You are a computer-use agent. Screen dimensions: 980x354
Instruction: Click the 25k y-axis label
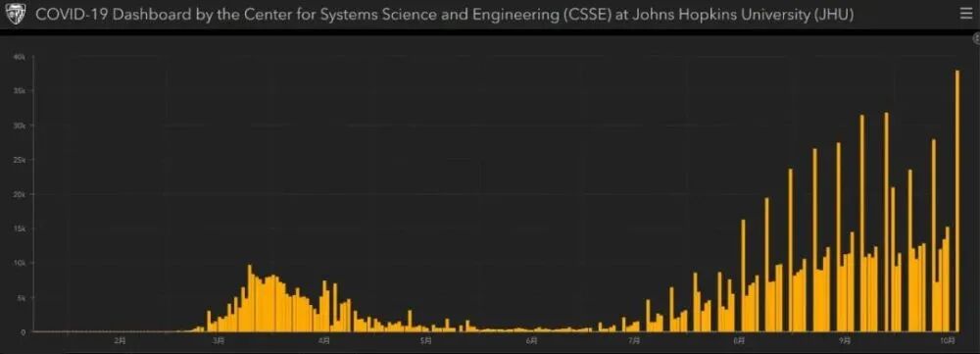20,160
